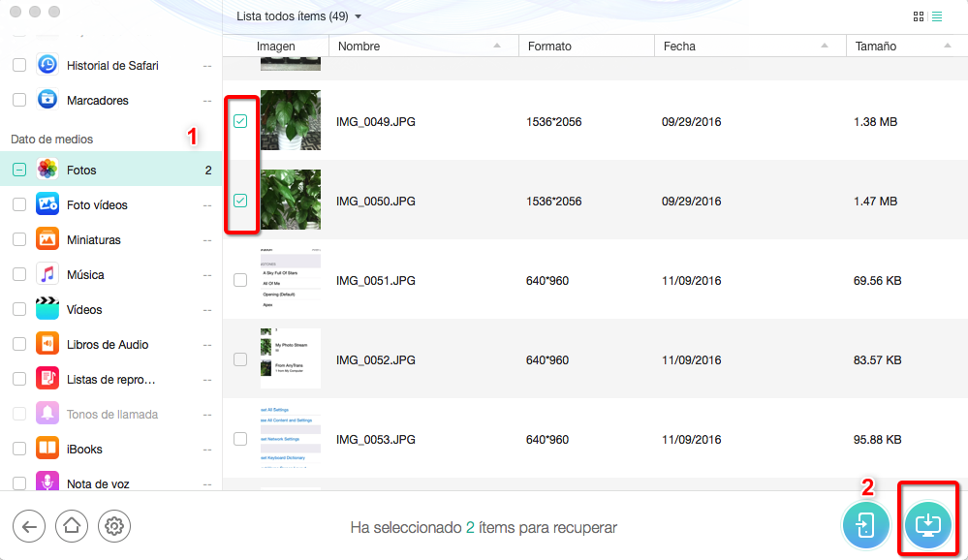Viewport: 968px width, 560px height.
Task: Check the IMG_0053.JPG checkbox
Action: pyautogui.click(x=240, y=439)
